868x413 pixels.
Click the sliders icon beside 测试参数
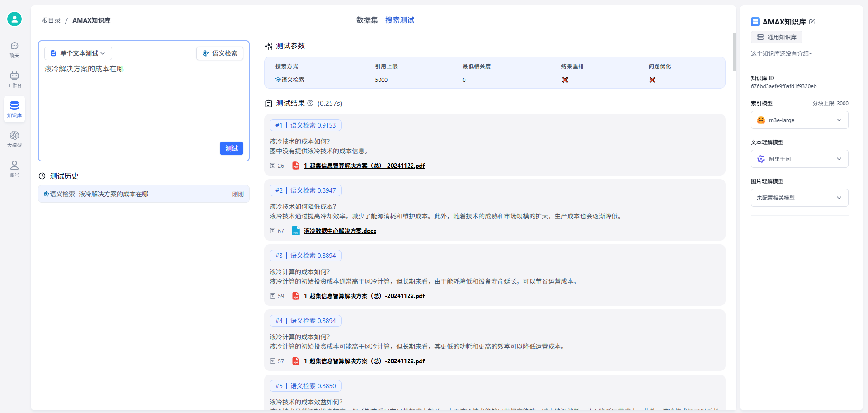(269, 46)
